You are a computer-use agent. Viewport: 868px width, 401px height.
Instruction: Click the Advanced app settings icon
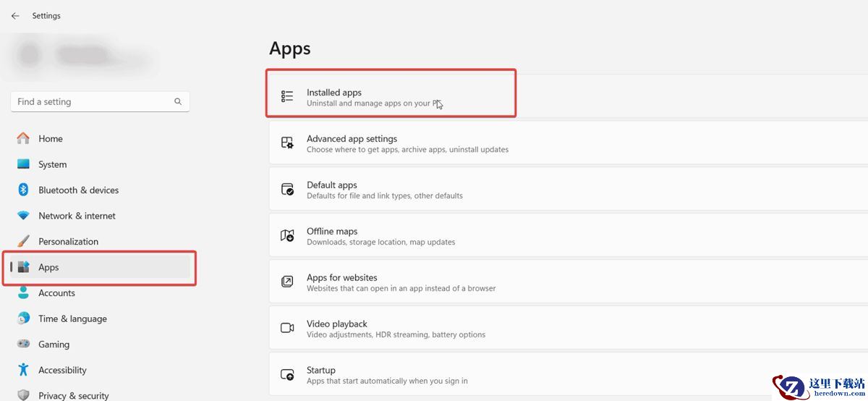pos(287,143)
